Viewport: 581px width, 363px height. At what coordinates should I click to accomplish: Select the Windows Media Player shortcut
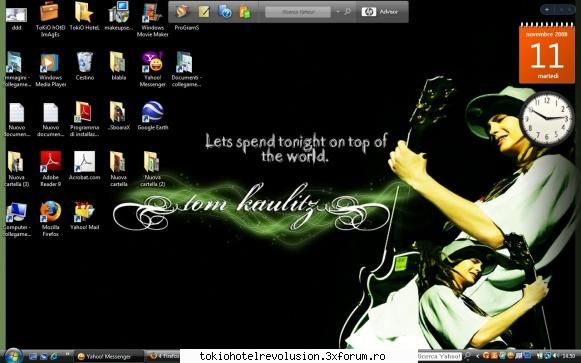50,69
